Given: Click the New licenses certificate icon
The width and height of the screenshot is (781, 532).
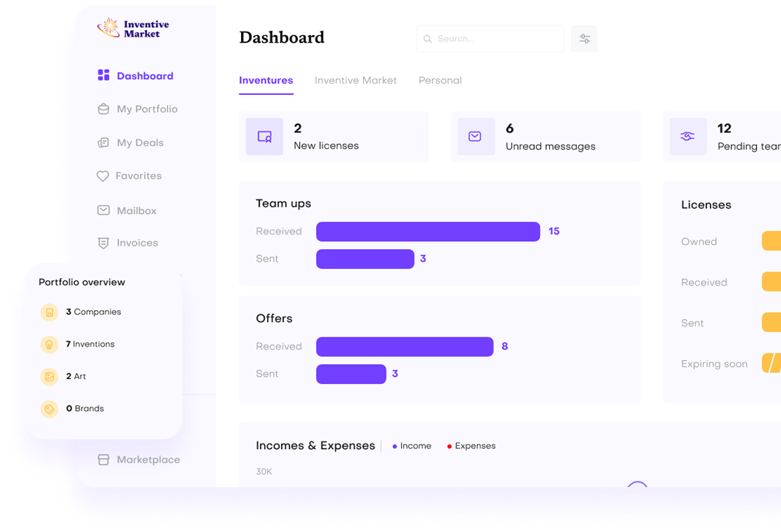Looking at the screenshot, I should click(264, 137).
